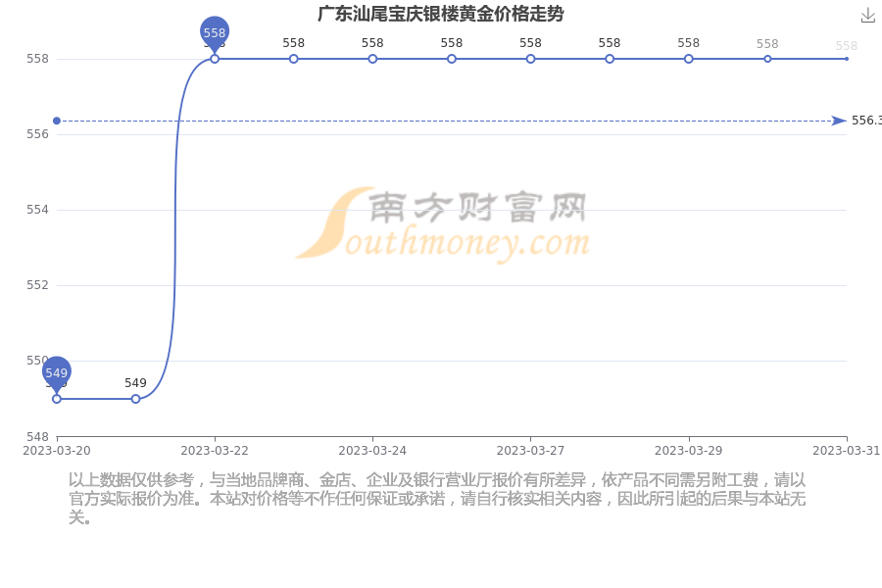Click the x-axis label 2023-03-27
The width and height of the screenshot is (882, 588).
click(x=530, y=451)
